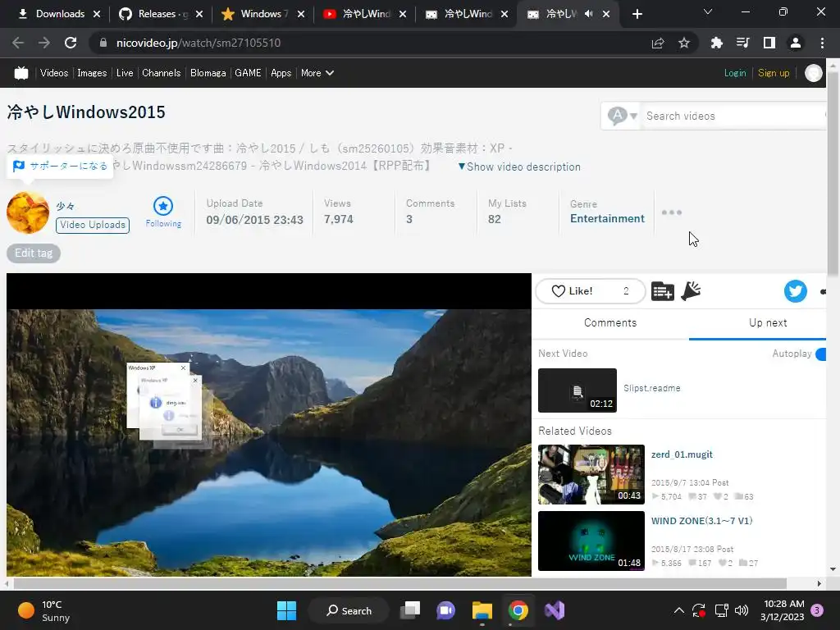Open the Chrome extensions puzzle icon
Image resolution: width=840 pixels, height=630 pixels.
coord(716,43)
